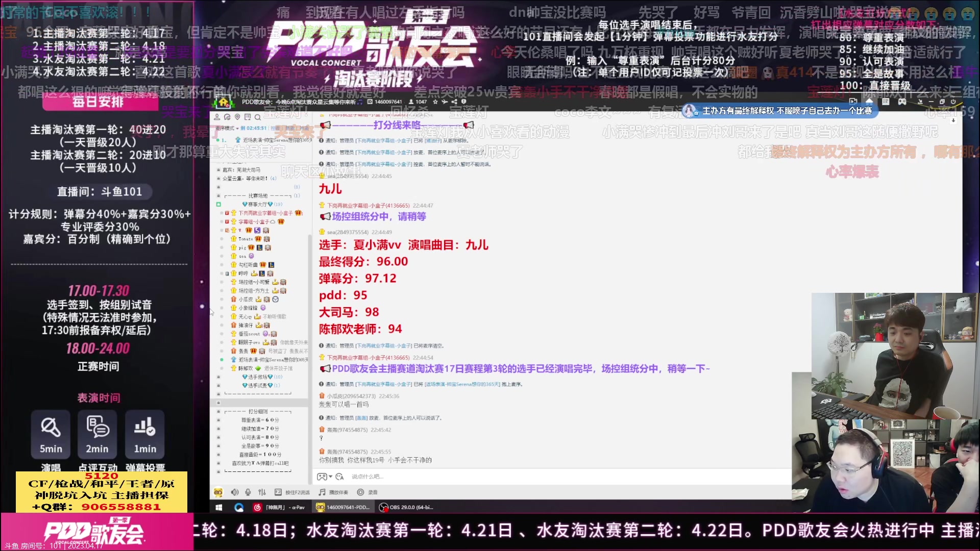Toggle the microphone in YY bottom toolbar

click(x=248, y=492)
